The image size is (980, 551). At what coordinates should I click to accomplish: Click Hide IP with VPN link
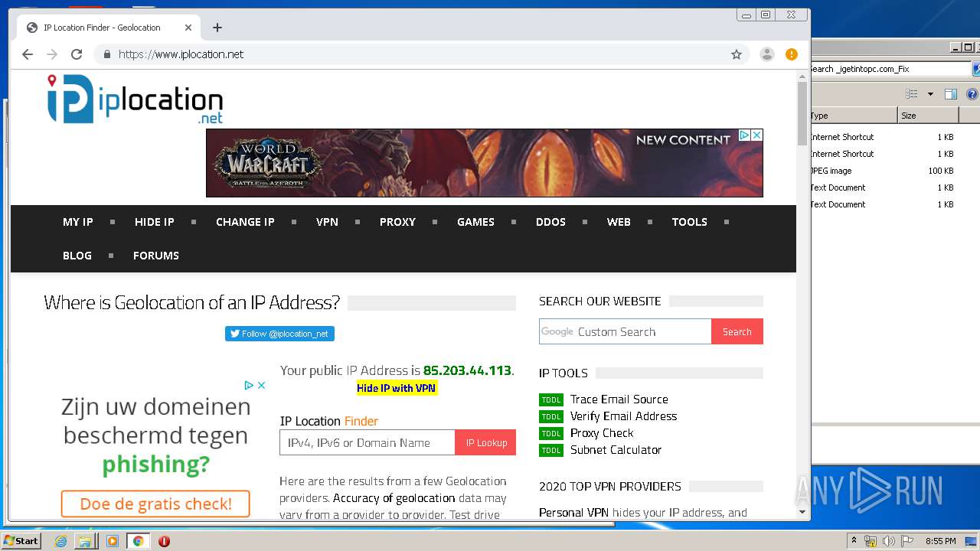[397, 388]
